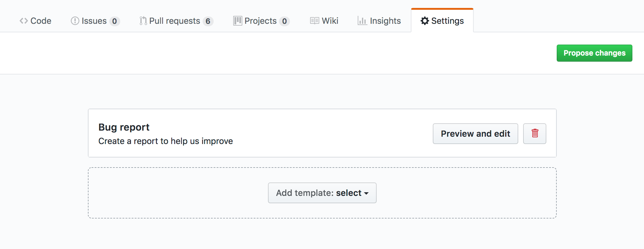
Task: Open the Issues tab
Action: pos(94,21)
